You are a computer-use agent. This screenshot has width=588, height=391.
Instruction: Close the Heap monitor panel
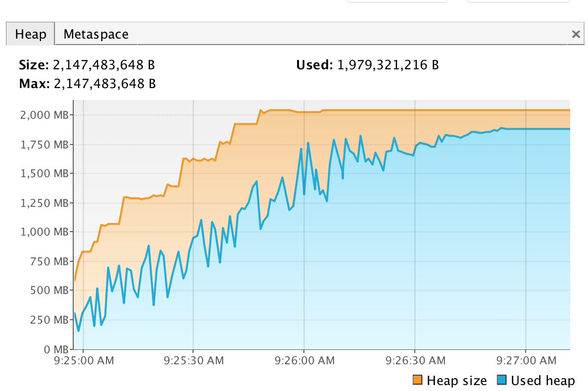pos(576,34)
